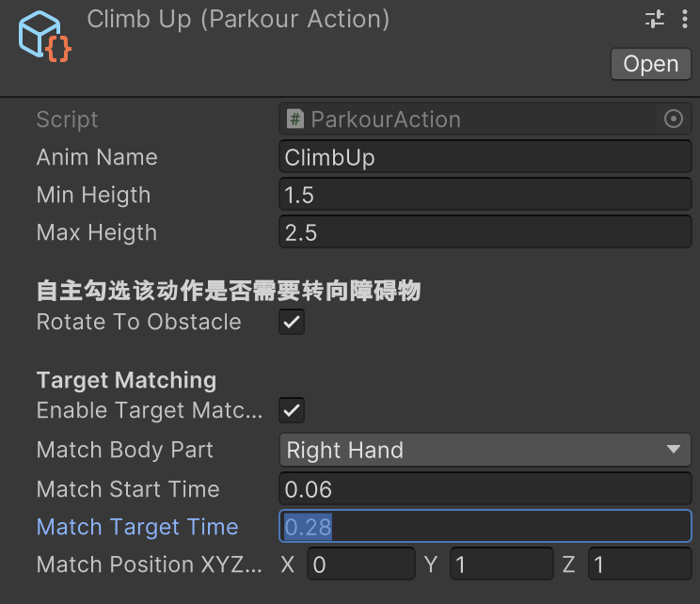Click the ScriptableObject asset icon
Viewport: 700px width, 604px height.
(43, 38)
